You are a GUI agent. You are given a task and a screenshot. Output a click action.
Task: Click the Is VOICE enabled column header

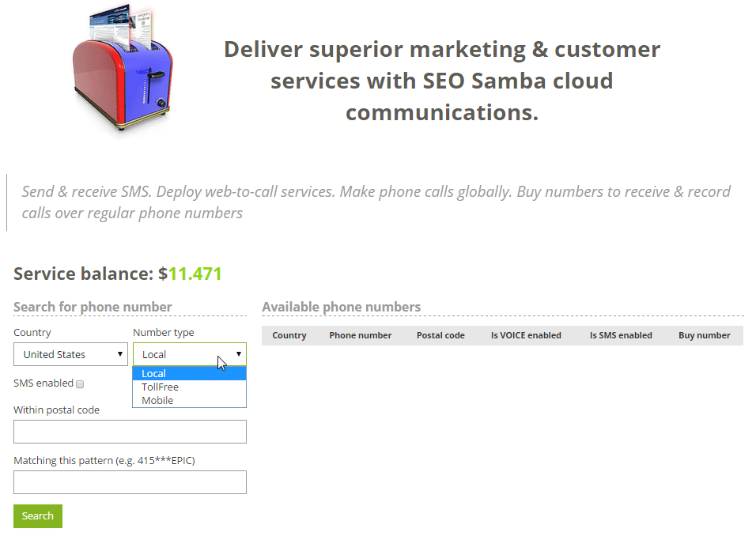[526, 335]
